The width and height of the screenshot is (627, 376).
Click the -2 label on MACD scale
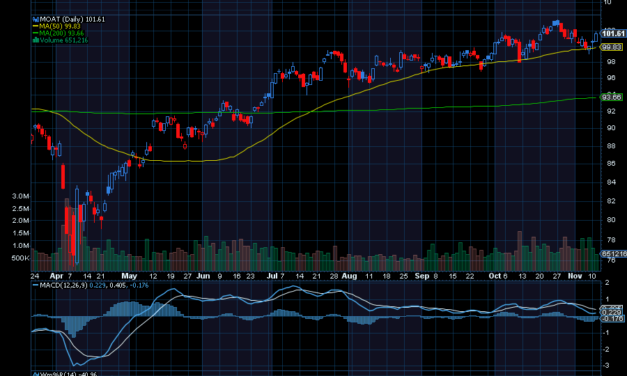(606, 349)
